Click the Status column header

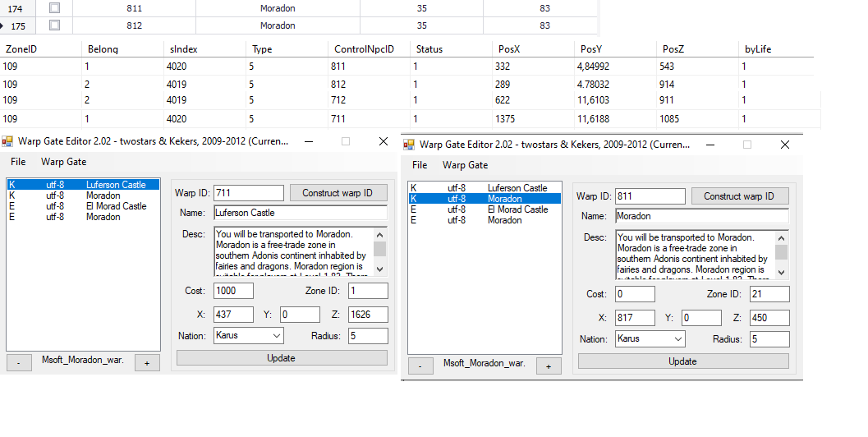(x=451, y=48)
